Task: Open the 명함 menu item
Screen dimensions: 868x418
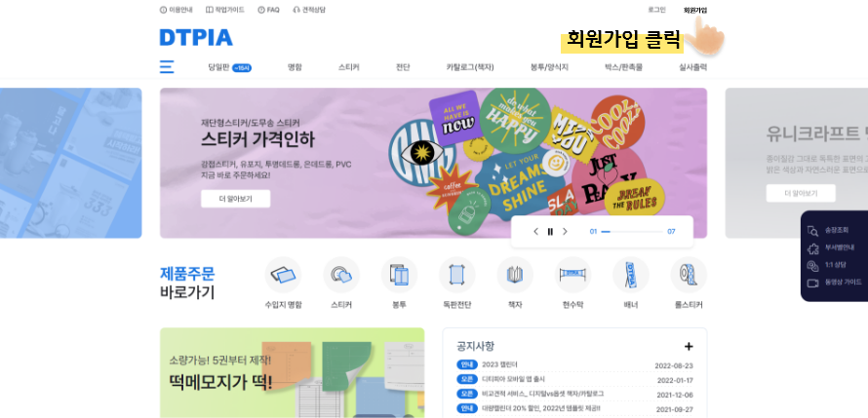Action: (295, 67)
